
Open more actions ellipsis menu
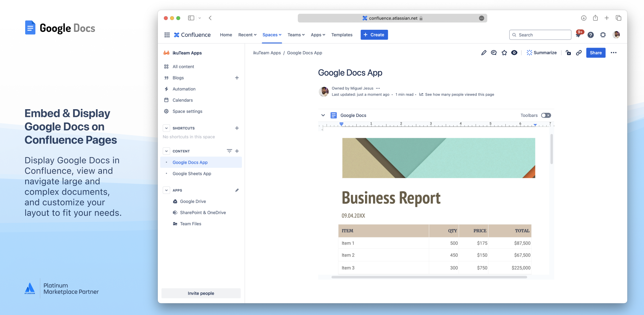[x=614, y=53]
